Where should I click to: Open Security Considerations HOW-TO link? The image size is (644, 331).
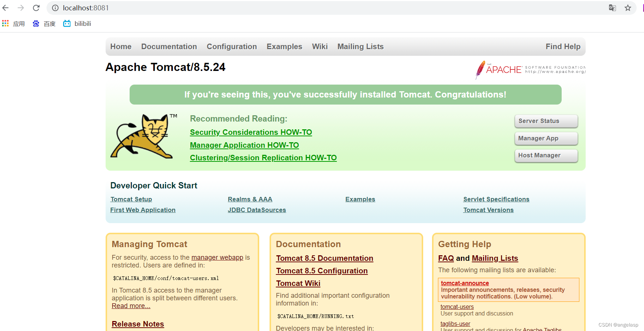click(x=251, y=132)
